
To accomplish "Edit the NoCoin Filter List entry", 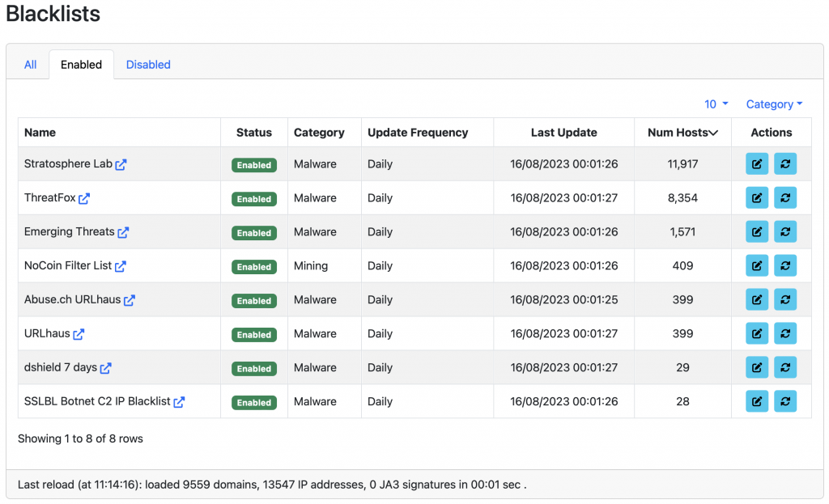I will (757, 265).
